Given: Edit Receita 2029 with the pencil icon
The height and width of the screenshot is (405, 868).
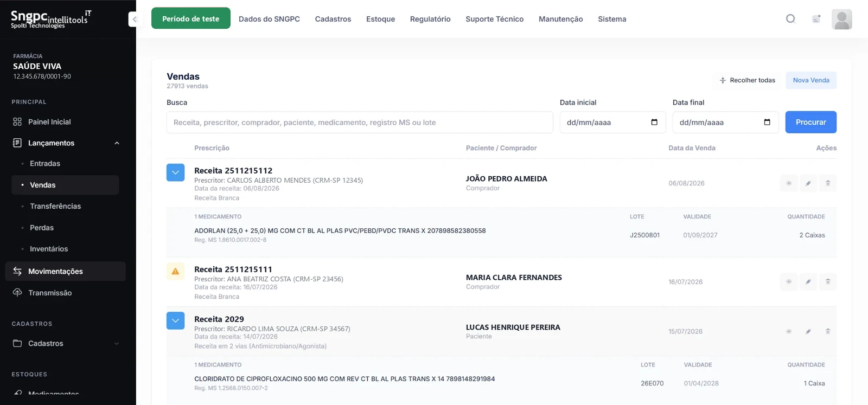Looking at the screenshot, I should click(808, 331).
